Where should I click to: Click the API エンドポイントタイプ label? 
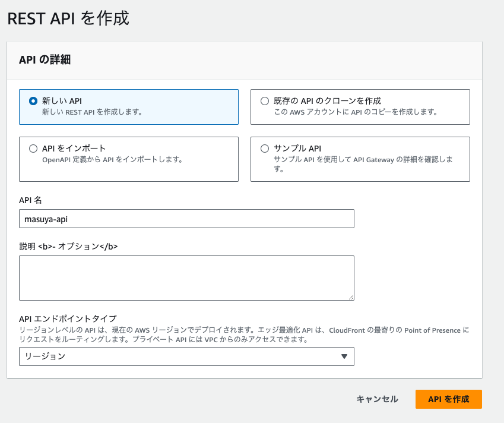pos(68,319)
